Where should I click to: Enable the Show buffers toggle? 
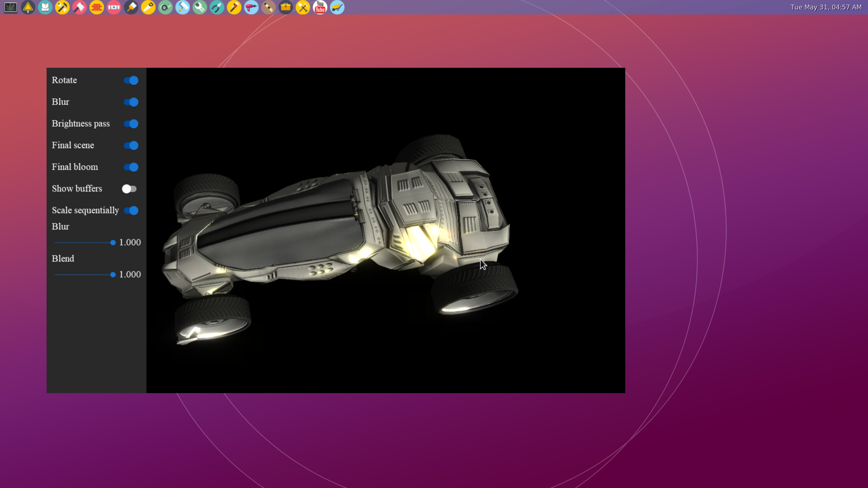pos(129,189)
